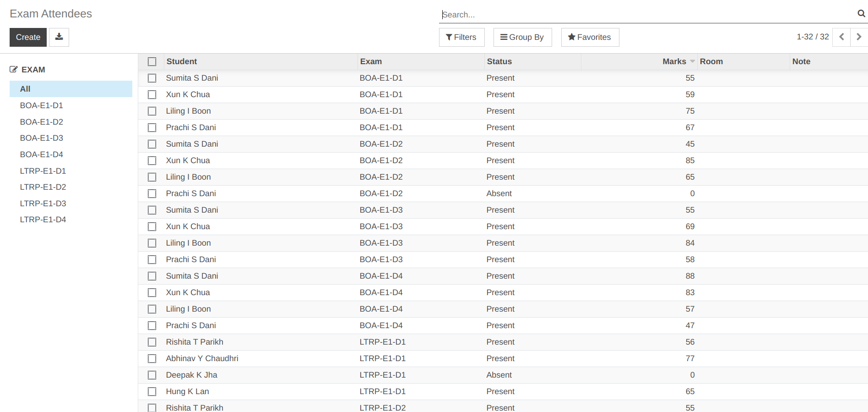Click marks value 77
The height and width of the screenshot is (412, 868).
[x=690, y=358]
